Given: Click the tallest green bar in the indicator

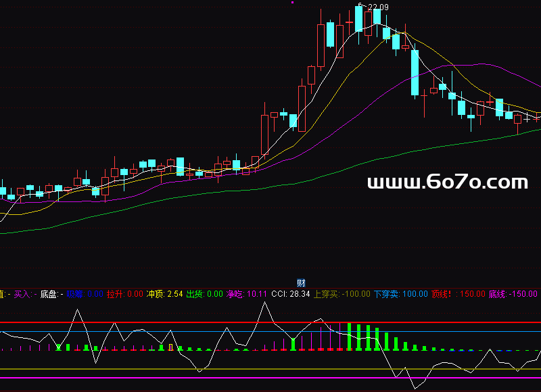Looking at the screenshot, I should point(350,337).
